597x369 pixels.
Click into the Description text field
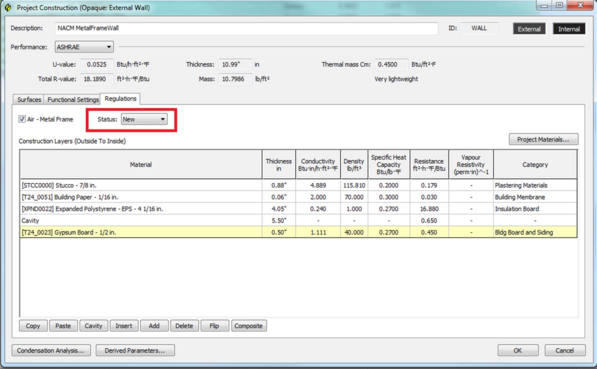point(246,28)
